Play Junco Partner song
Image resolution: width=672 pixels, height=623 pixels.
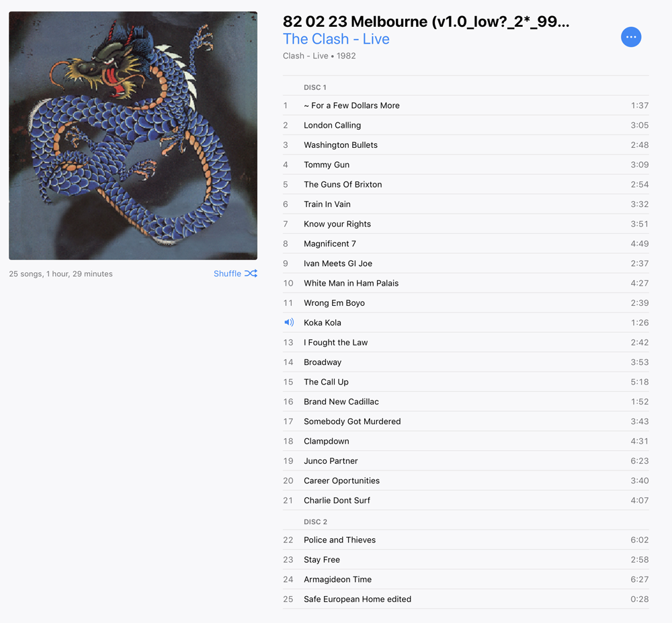(466, 460)
